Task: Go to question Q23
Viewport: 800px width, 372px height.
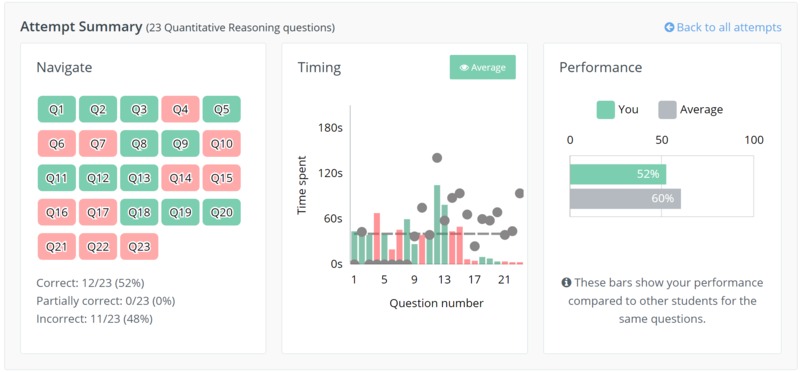Action: 139,246
